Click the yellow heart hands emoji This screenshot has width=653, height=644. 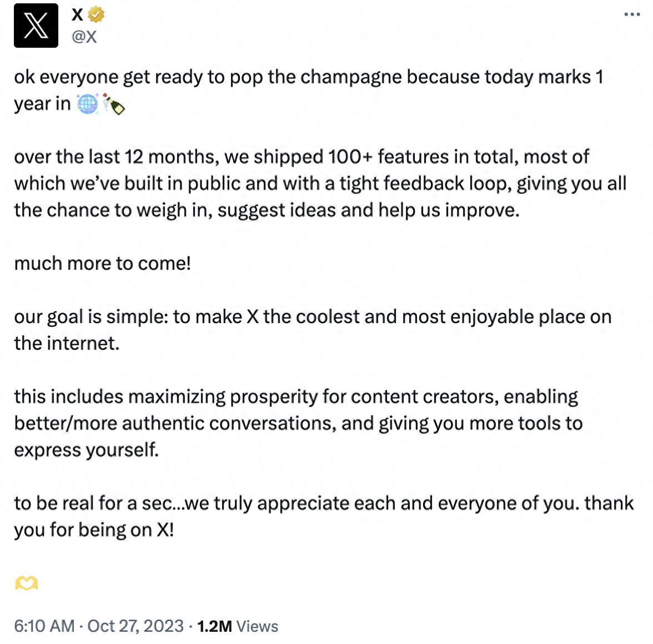[x=26, y=583]
